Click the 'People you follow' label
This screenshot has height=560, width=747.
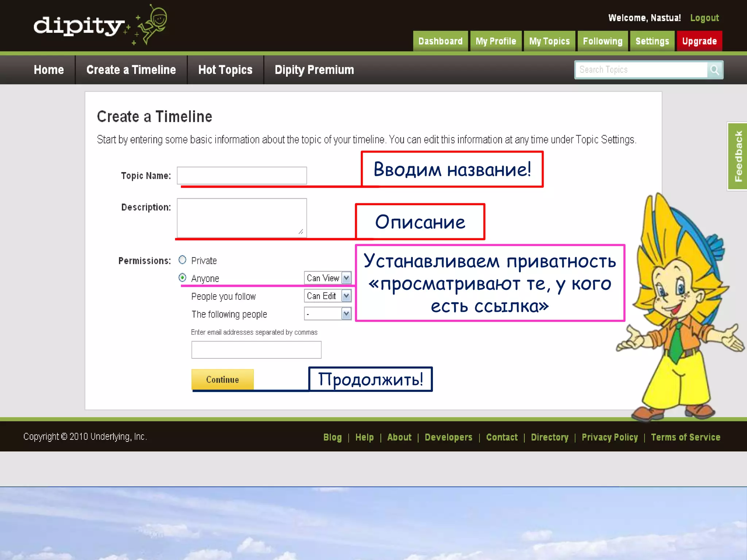click(x=224, y=296)
